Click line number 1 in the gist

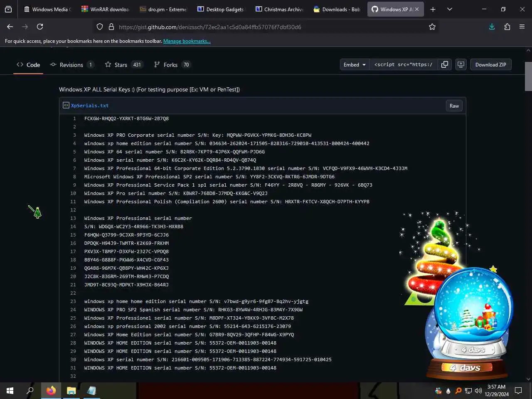74,118
